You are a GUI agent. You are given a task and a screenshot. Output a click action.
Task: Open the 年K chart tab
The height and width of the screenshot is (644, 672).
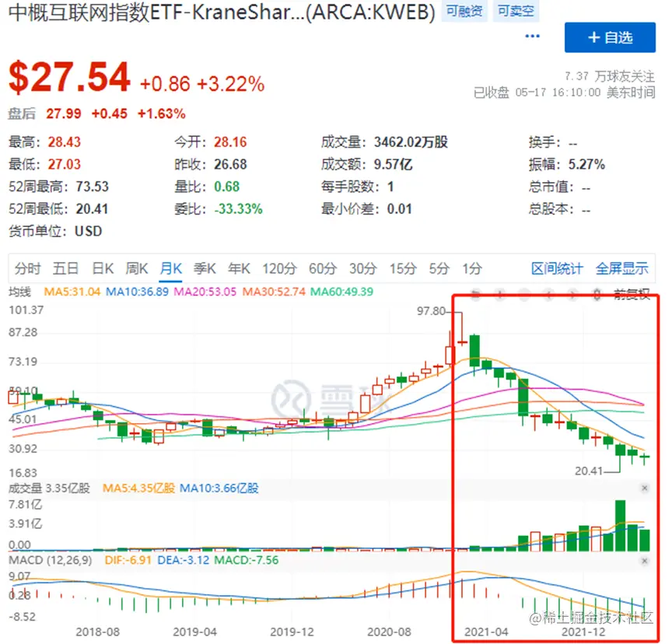pos(239,268)
